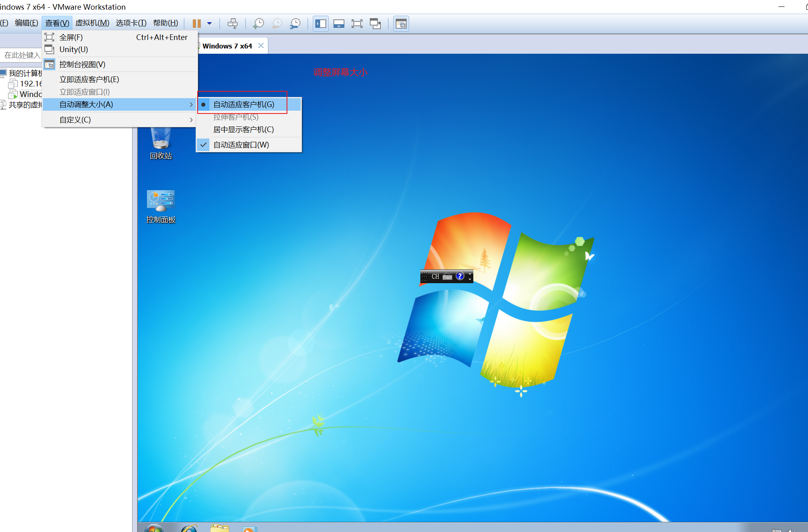The height and width of the screenshot is (532, 808).
Task: Click the console view icon in menu
Action: coord(49,64)
